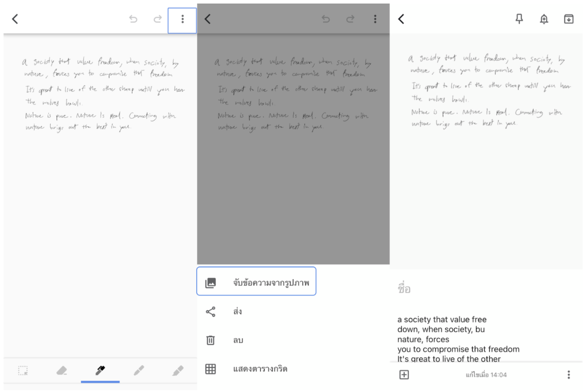This screenshot has width=587, height=392.
Task: Add a reminder with the bell icon
Action: (544, 19)
